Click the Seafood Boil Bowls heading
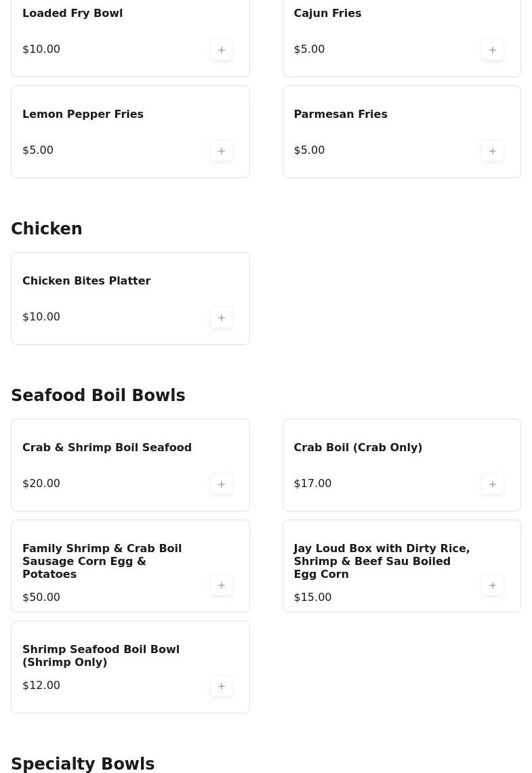The width and height of the screenshot is (532, 773). [x=98, y=396]
